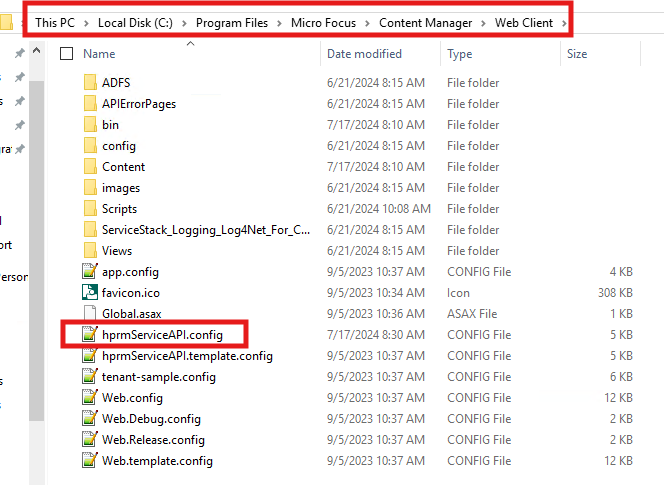
Task: Select the Web.Release.config file name
Action: point(153,440)
